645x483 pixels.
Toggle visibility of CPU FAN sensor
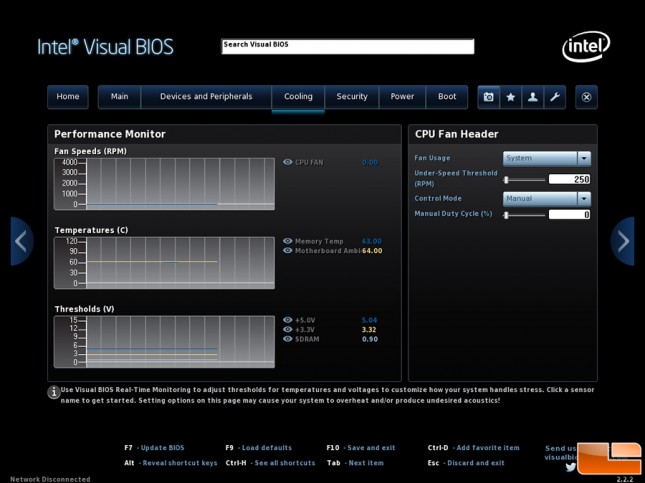click(x=288, y=162)
